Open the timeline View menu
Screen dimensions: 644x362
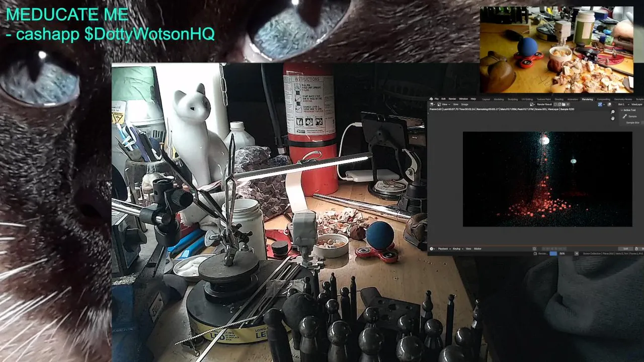click(468, 248)
